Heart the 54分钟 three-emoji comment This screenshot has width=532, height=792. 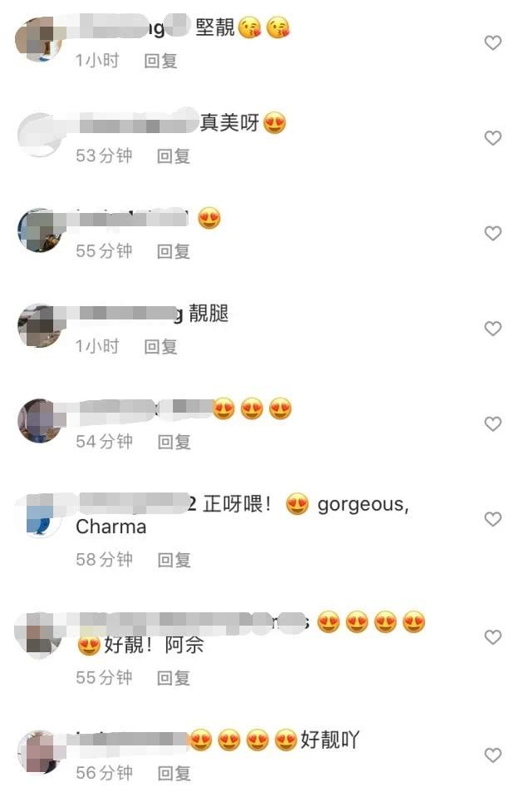tap(493, 423)
